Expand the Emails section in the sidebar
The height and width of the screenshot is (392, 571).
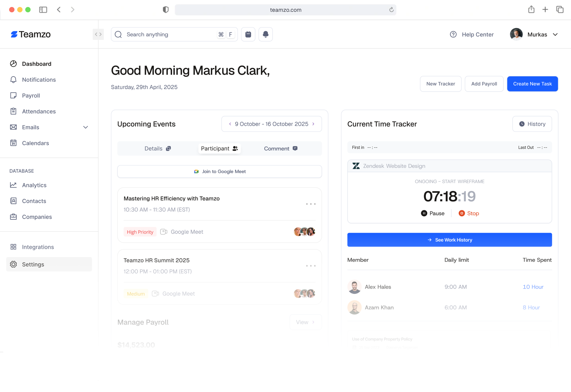click(85, 127)
